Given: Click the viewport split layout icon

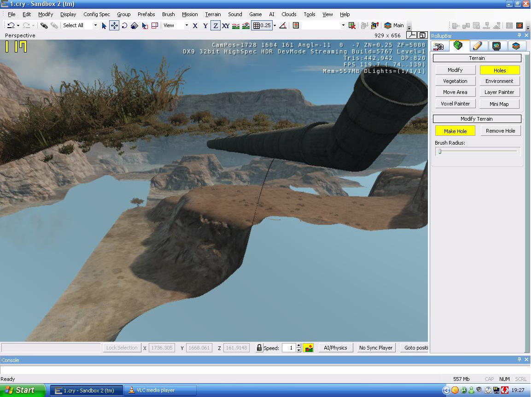Looking at the screenshot, I should tap(412, 35).
